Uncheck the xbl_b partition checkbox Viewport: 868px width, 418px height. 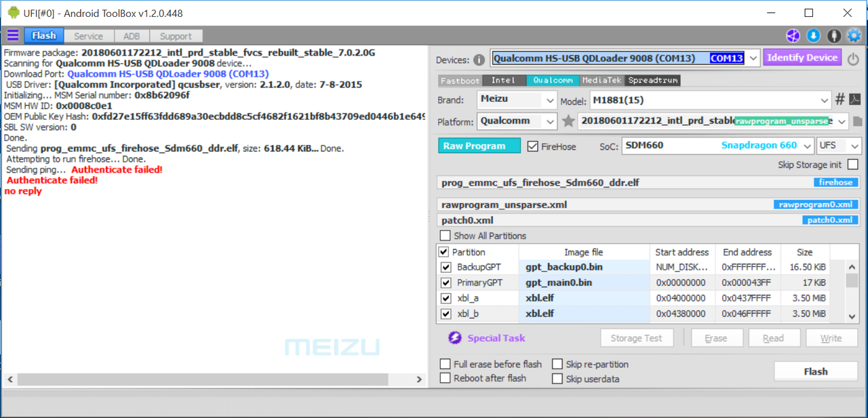[x=446, y=314]
